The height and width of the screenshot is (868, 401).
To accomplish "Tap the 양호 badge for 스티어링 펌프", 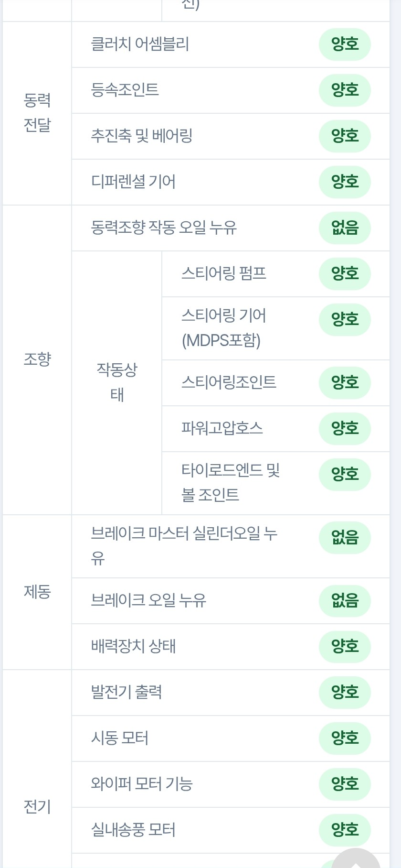I will [345, 274].
